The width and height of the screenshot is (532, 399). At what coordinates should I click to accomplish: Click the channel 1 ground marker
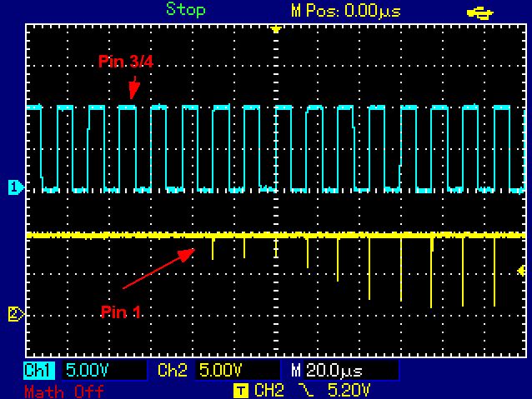coord(13,187)
